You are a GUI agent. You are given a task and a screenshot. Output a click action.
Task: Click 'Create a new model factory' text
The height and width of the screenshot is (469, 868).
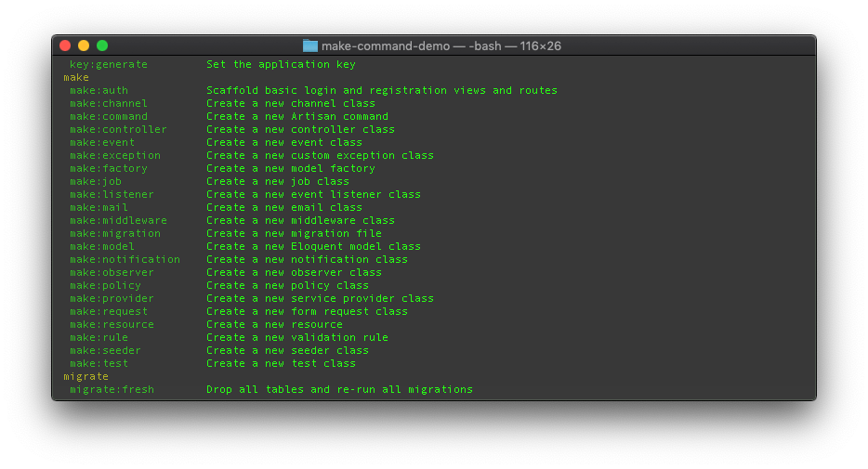tap(291, 168)
